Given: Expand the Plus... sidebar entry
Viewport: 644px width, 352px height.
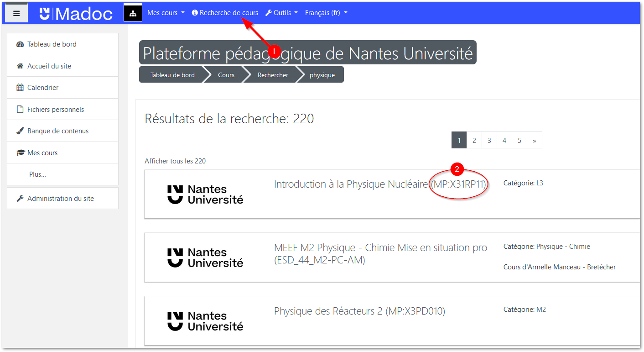Looking at the screenshot, I should coord(37,174).
